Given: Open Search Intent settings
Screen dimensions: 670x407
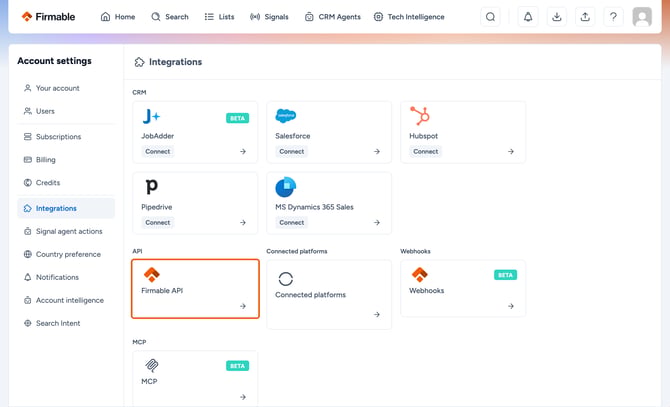Looking at the screenshot, I should point(66,323).
